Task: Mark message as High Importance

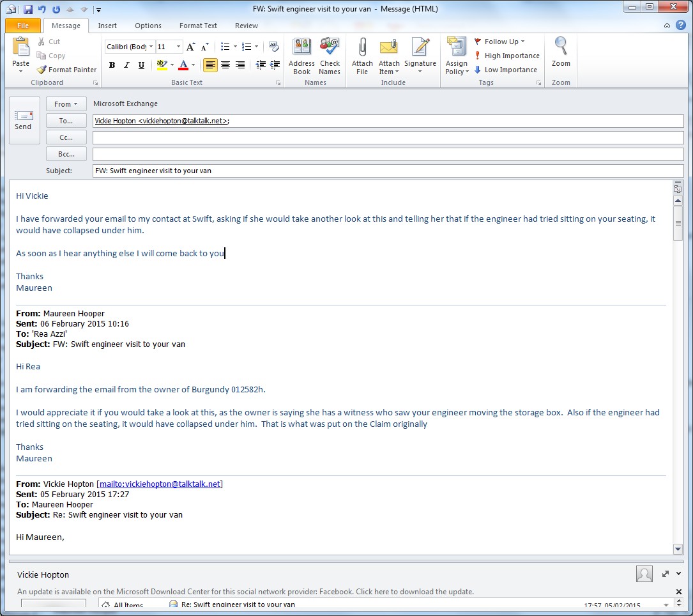Action: coord(507,56)
